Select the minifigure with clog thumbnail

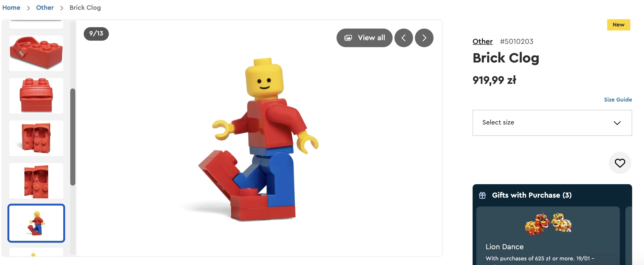pos(36,223)
